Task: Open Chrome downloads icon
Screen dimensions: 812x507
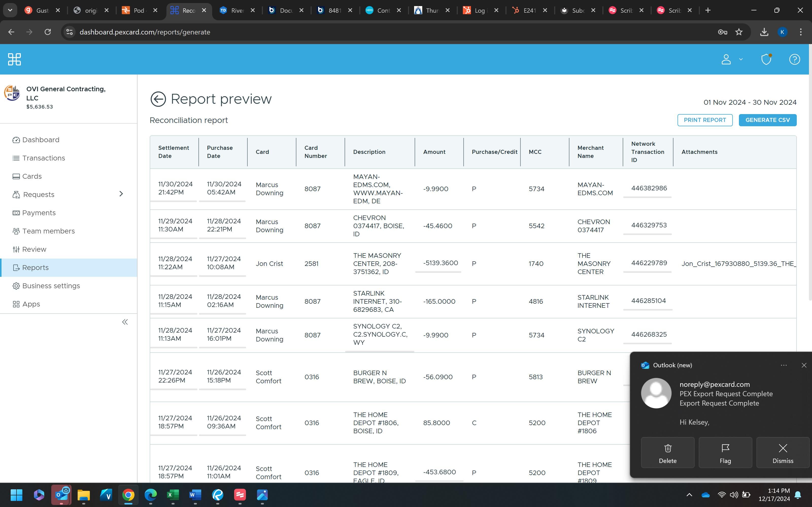Action: 764,32
